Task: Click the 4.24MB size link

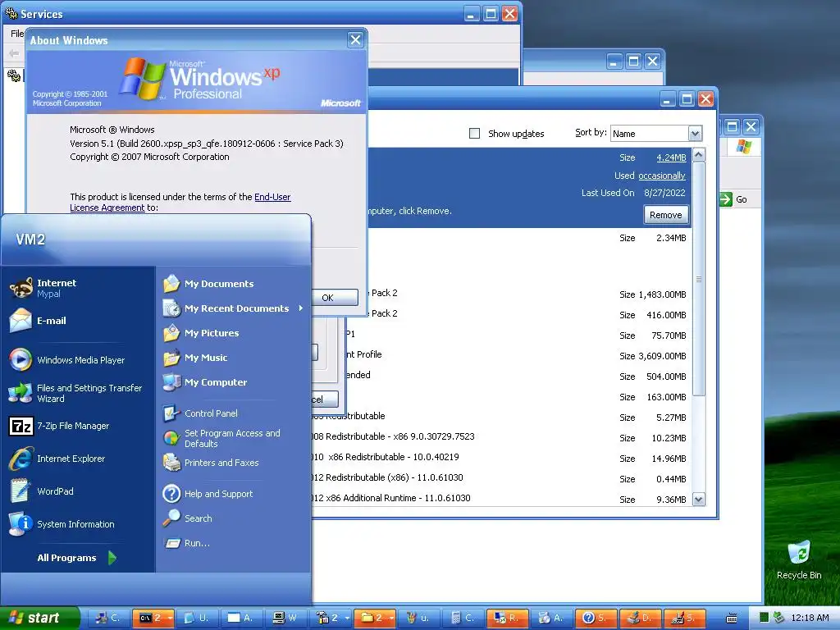Action: pyautogui.click(x=671, y=157)
